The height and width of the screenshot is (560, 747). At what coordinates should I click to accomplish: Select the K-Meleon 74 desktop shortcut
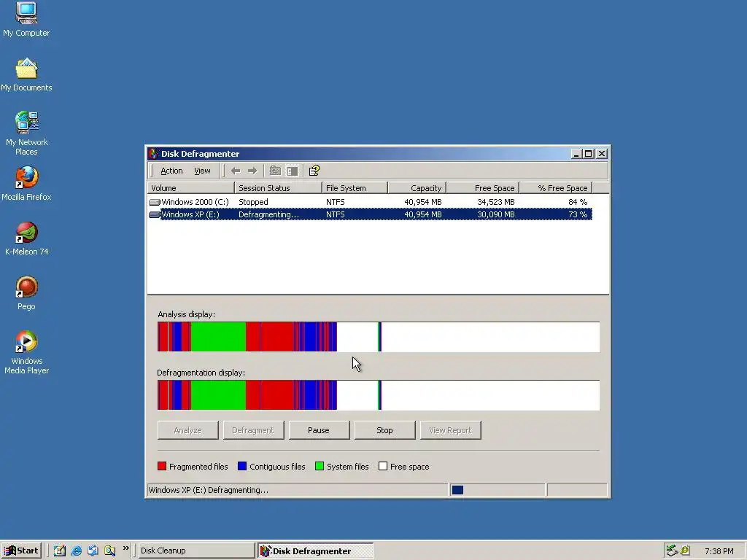[x=26, y=238]
